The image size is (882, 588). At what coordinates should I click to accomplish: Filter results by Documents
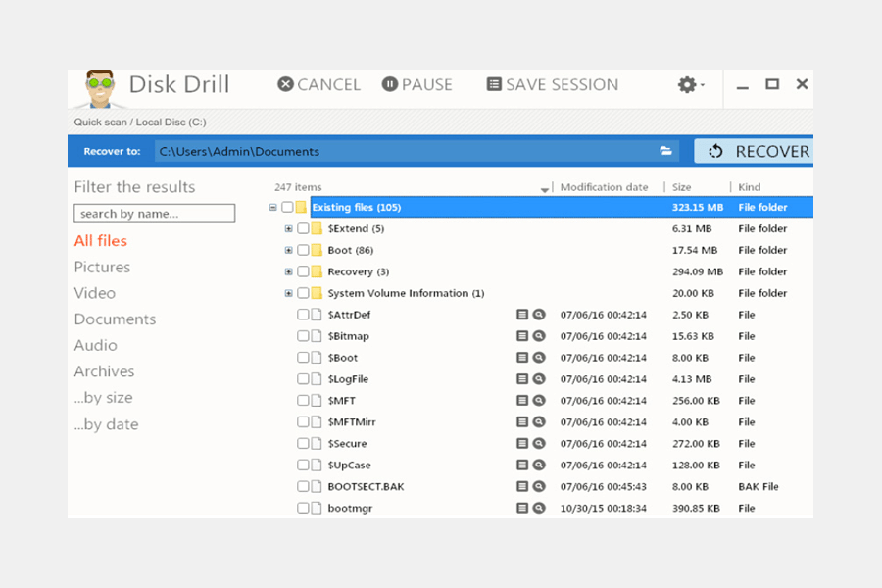click(x=115, y=319)
